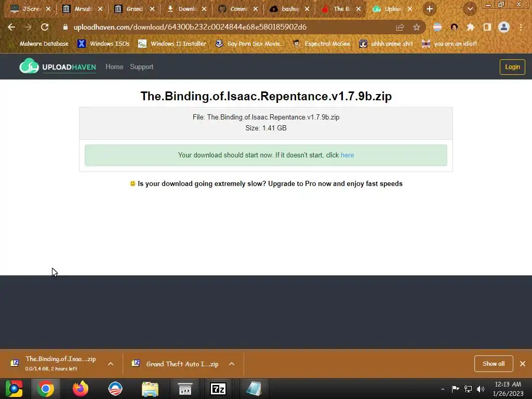Click the Login button
The image size is (532, 399).
[x=512, y=67]
